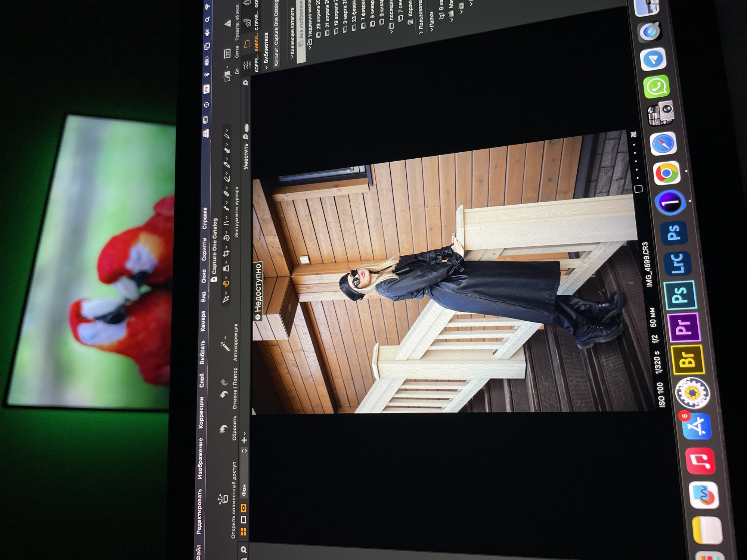The height and width of the screenshot is (560, 747).
Task: Click Открыть совместный доступ share icon
Action: [223, 498]
